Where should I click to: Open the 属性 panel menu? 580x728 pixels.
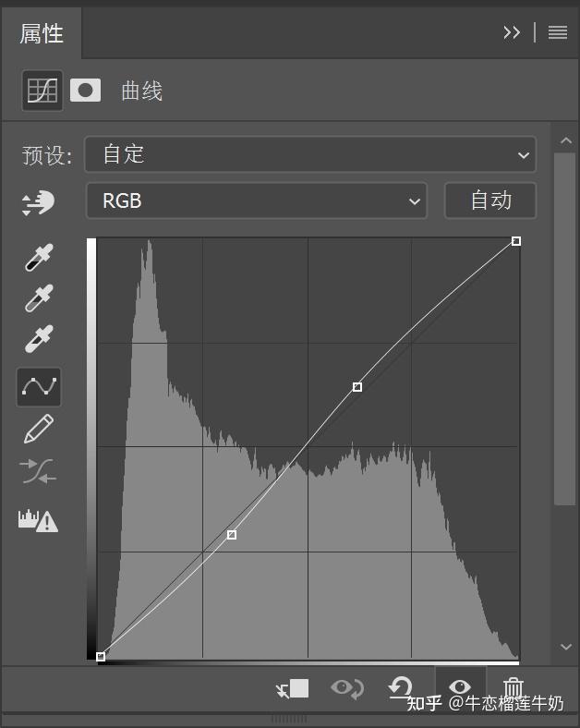point(557,32)
